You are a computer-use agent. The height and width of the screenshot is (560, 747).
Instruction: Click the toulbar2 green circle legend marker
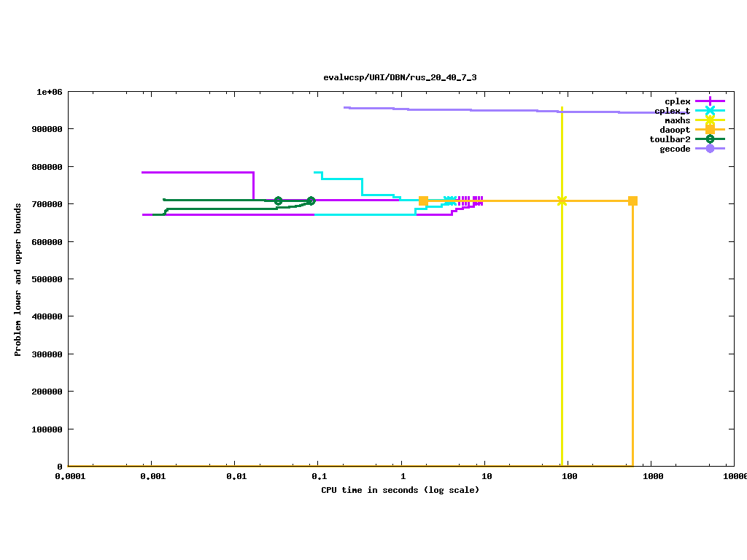[x=710, y=139]
